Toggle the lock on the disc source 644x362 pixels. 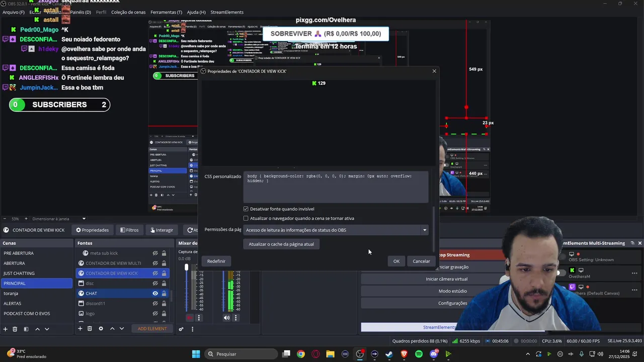tap(164, 283)
